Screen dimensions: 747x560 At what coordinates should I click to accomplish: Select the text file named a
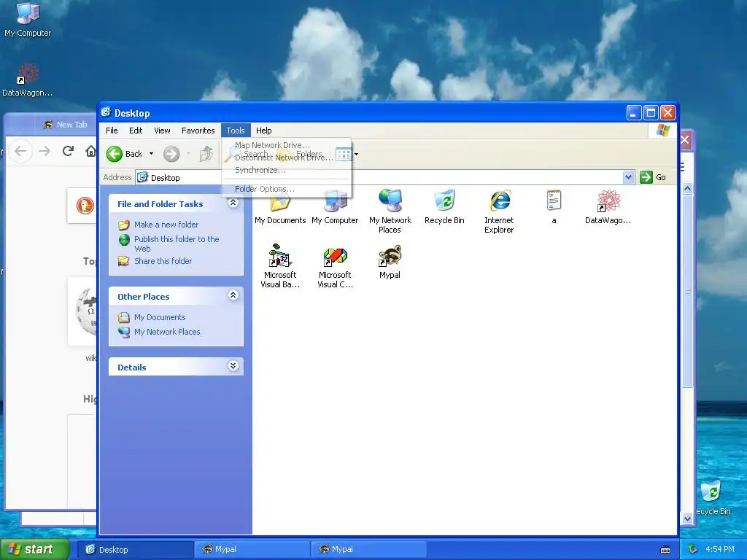click(x=554, y=207)
